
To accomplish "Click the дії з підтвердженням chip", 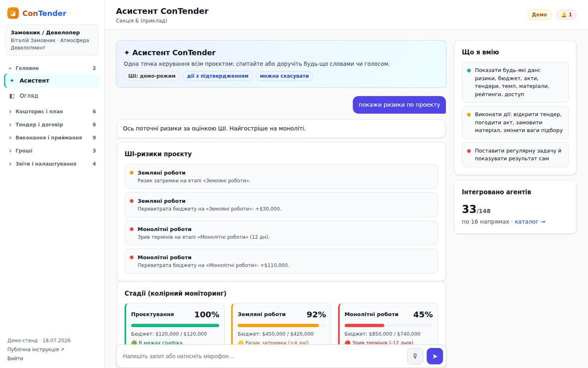I will (x=218, y=76).
